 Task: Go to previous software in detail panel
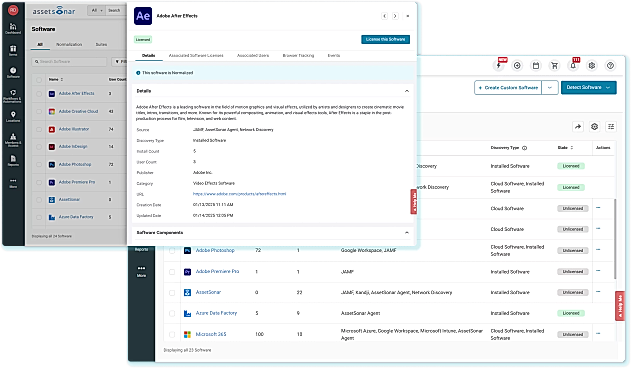385,16
